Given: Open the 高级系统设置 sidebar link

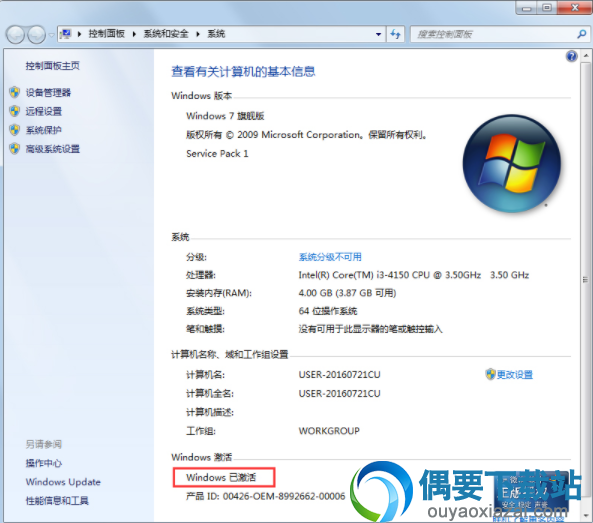Looking at the screenshot, I should (53, 149).
